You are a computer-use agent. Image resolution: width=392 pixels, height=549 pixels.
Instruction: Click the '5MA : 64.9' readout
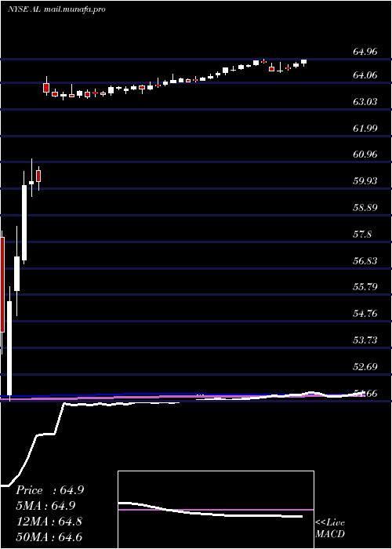(x=45, y=506)
